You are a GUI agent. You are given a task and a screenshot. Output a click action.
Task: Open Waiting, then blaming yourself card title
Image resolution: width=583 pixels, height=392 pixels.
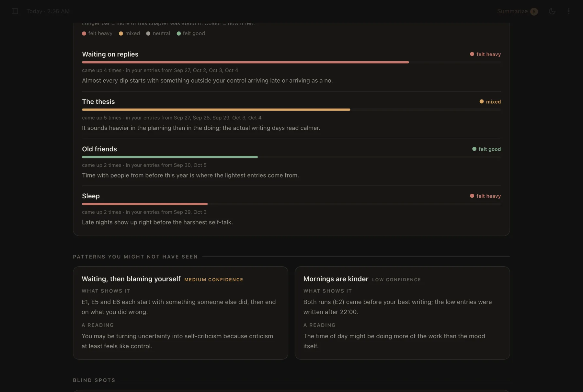coord(131,279)
